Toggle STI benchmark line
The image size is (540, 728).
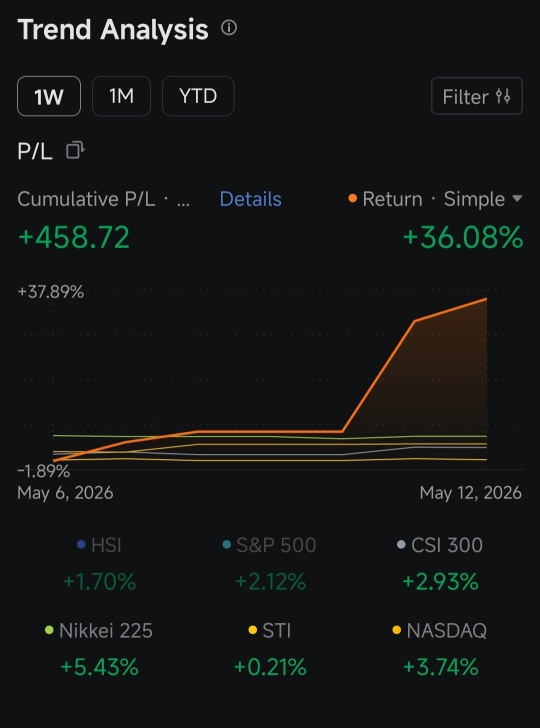[270, 630]
